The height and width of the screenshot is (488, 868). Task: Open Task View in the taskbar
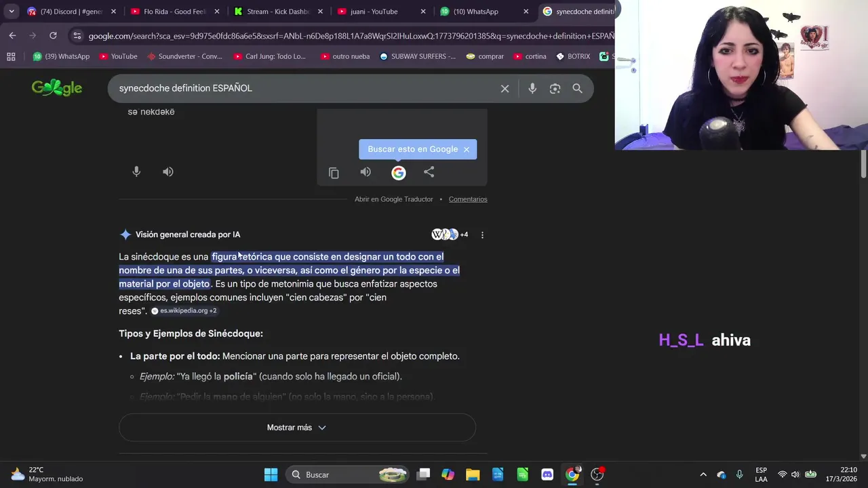tap(423, 474)
